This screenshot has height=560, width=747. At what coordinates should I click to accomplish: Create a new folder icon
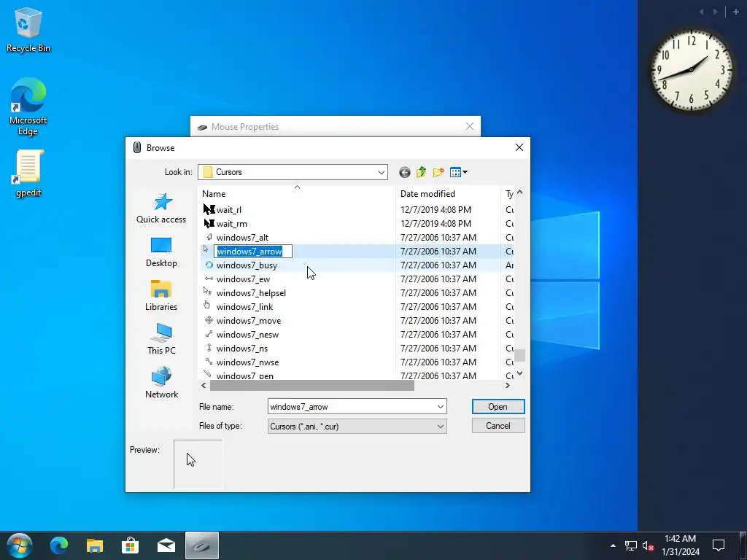[438, 172]
